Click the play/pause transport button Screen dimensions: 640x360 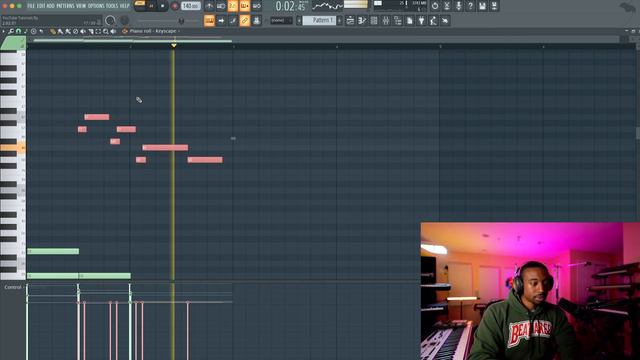click(151, 6)
